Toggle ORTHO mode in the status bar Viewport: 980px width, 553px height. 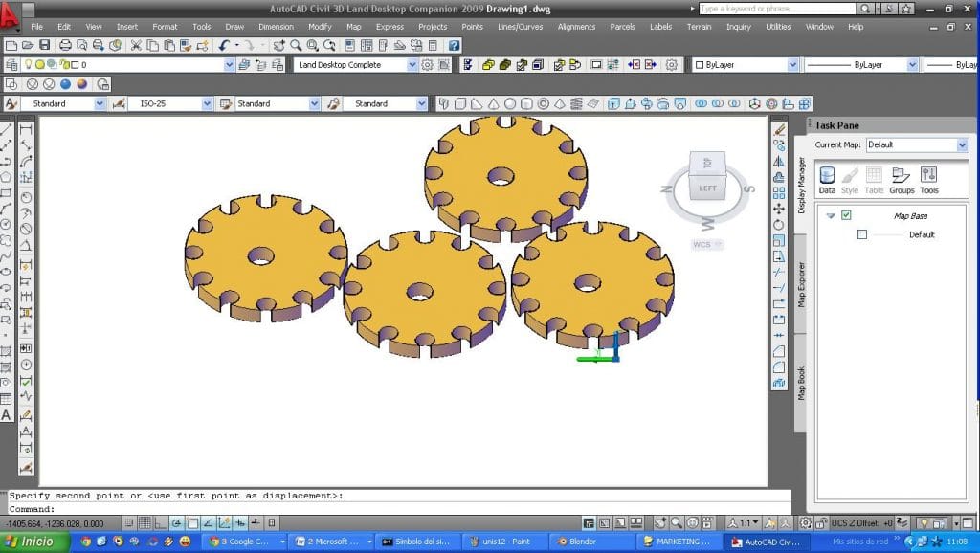pyautogui.click(x=158, y=521)
